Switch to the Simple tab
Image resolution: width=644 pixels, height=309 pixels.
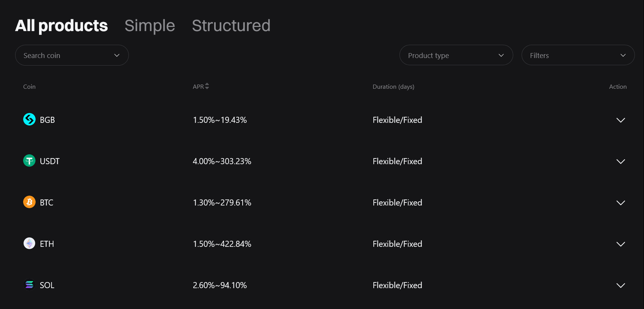[150, 26]
